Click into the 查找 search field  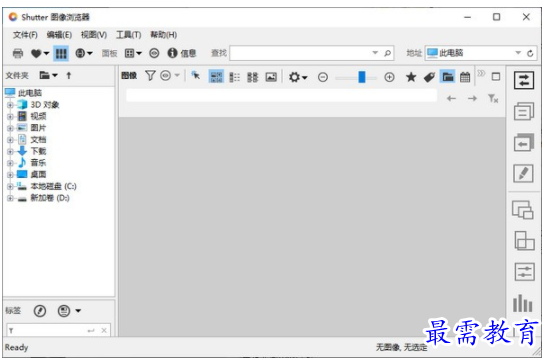(300, 53)
